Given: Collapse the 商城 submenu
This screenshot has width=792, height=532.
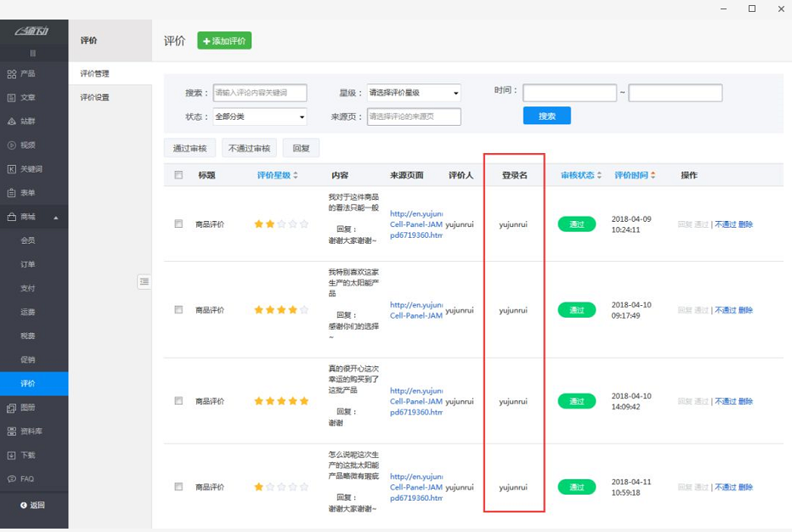Looking at the screenshot, I should coord(34,216).
